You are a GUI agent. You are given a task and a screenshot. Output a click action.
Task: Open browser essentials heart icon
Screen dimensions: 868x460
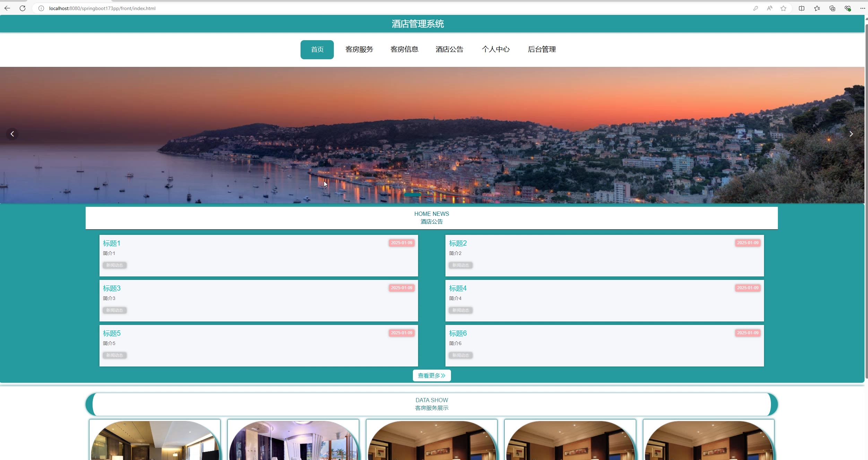pos(848,8)
